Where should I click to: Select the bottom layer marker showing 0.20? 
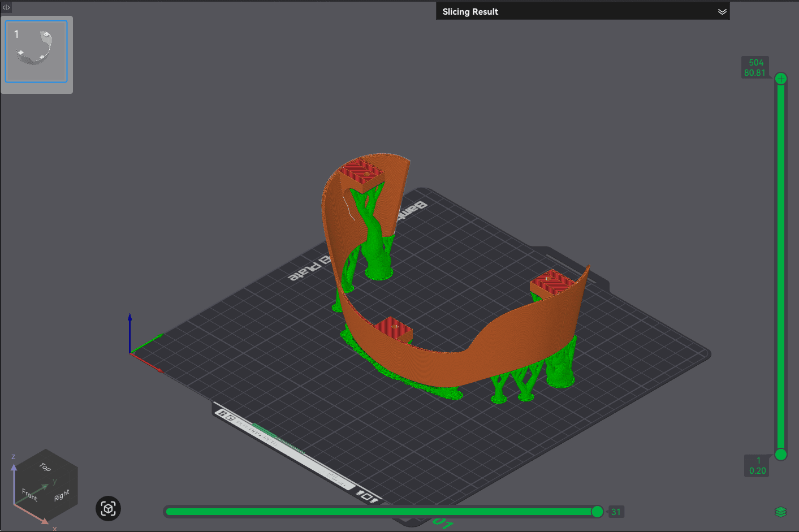tap(757, 470)
